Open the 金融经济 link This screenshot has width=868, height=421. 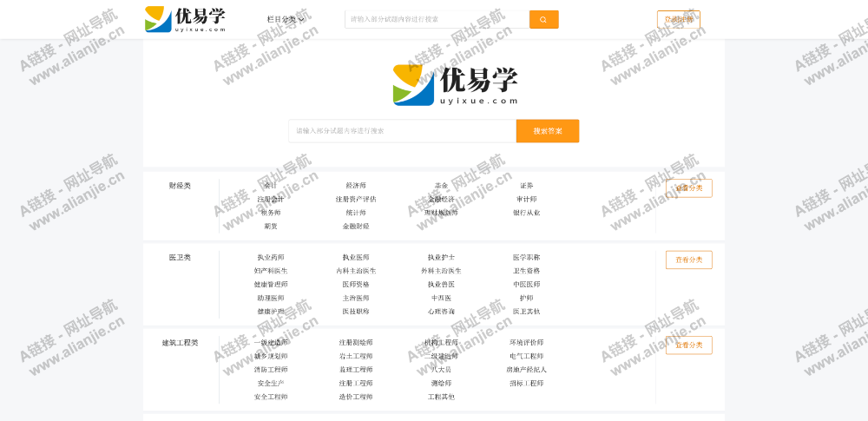tap(441, 199)
